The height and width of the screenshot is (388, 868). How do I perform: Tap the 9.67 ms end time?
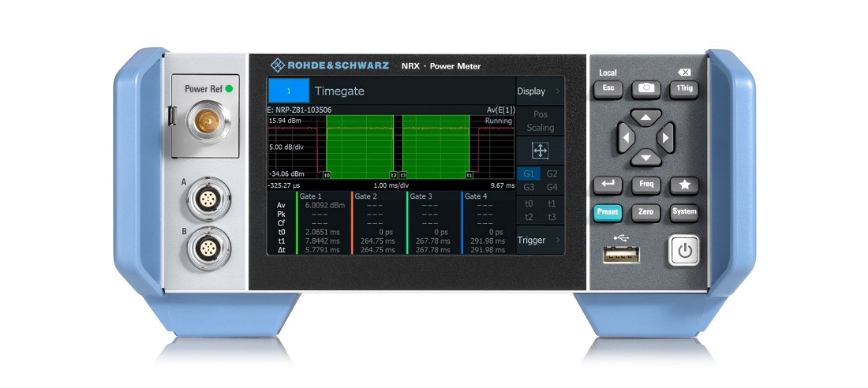click(x=502, y=185)
